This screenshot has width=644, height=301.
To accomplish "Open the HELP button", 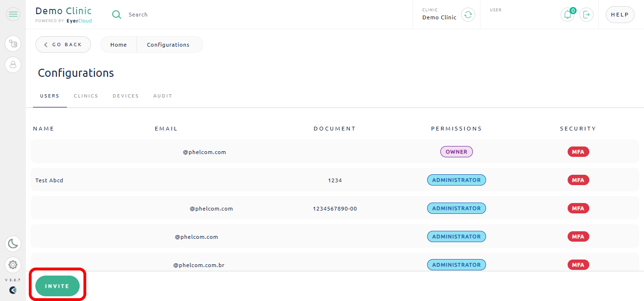I will [x=620, y=15].
